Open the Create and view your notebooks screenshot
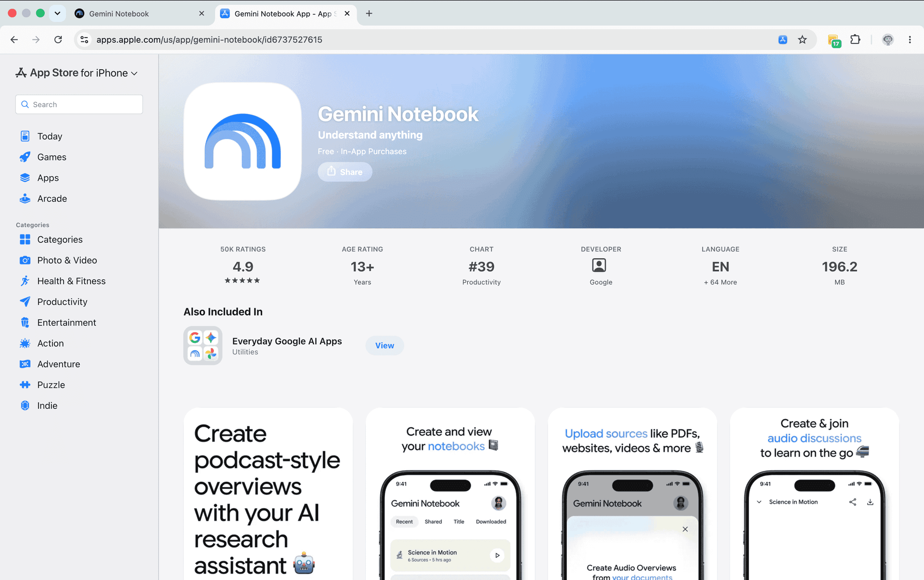The height and width of the screenshot is (580, 924). (450, 494)
